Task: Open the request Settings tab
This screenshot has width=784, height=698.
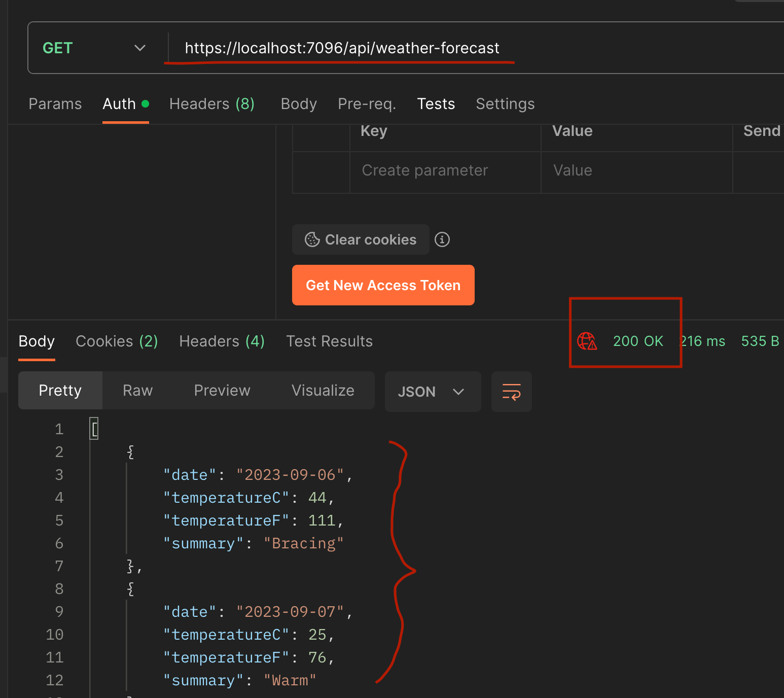Action: (x=505, y=104)
